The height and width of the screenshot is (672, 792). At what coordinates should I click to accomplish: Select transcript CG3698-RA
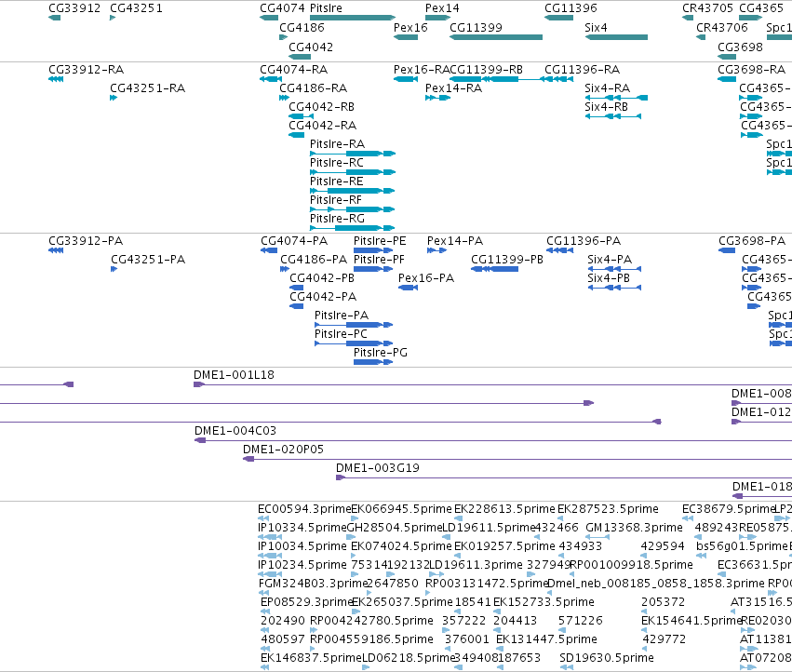[x=727, y=79]
